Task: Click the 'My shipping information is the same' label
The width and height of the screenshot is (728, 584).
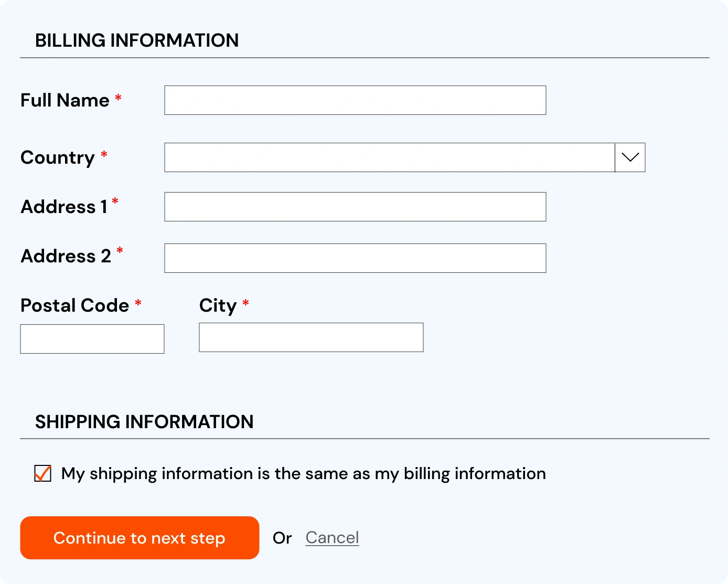Action: click(304, 474)
